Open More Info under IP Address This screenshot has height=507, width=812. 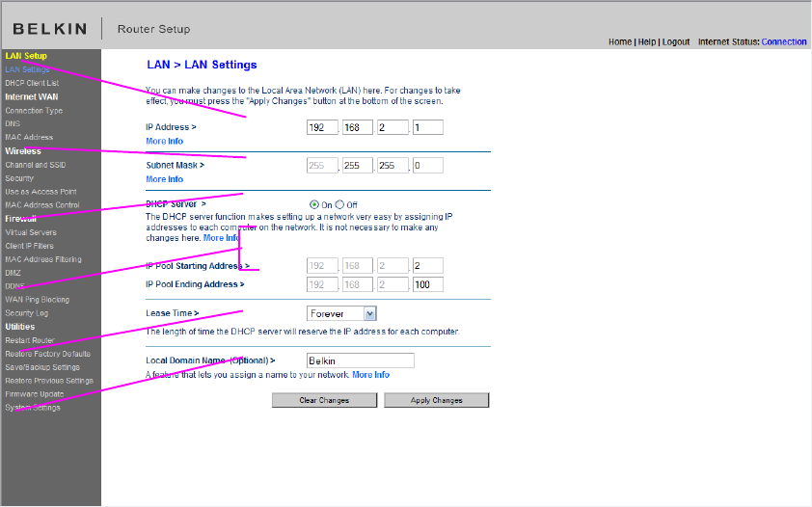coord(164,142)
